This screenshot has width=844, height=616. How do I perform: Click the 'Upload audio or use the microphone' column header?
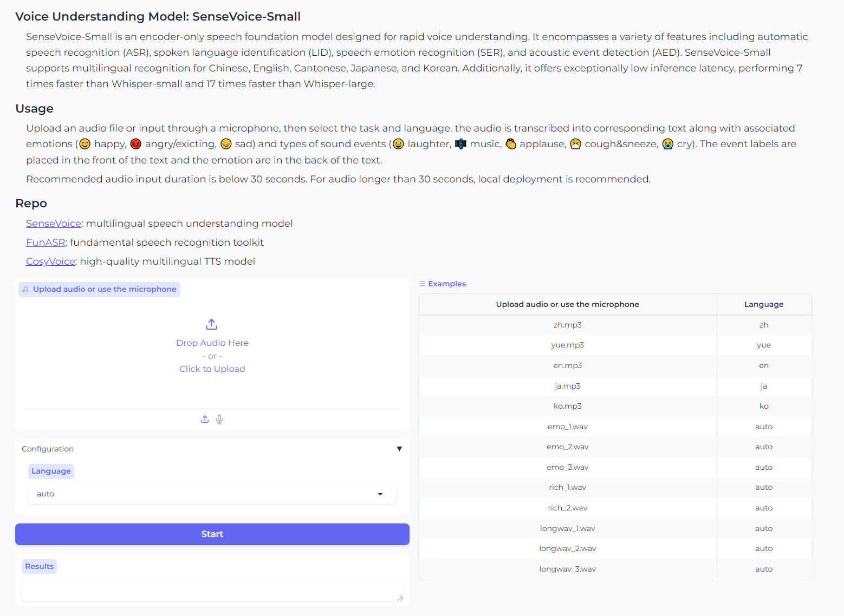[568, 305]
